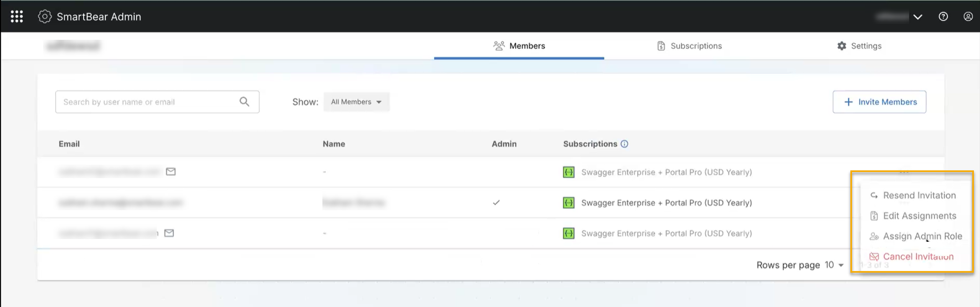This screenshot has width=980, height=307.
Task: Click the SmartBear Admin gear logo
Action: (44, 17)
